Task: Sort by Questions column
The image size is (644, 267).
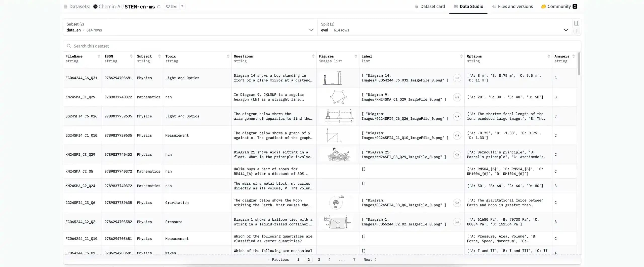Action: pyautogui.click(x=313, y=56)
